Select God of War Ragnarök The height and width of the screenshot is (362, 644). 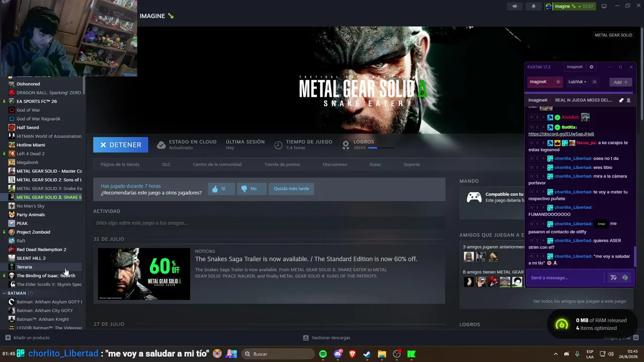38,119
